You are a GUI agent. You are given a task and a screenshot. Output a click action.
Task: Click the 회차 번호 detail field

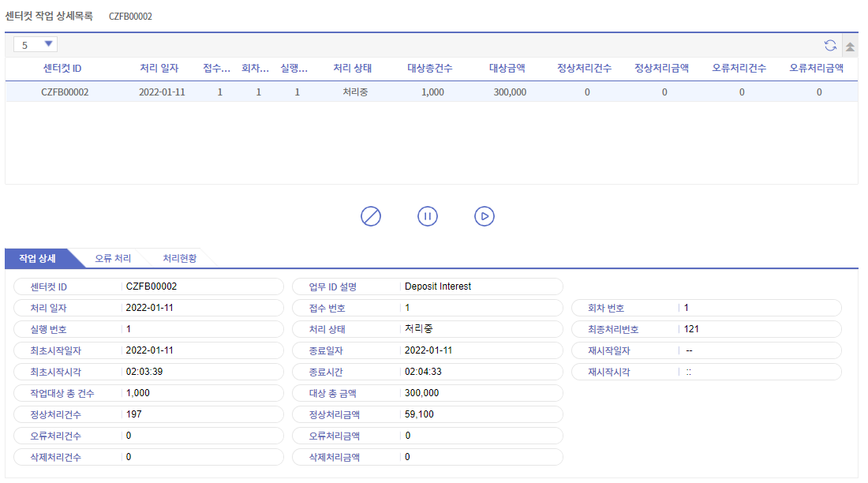coord(706,308)
